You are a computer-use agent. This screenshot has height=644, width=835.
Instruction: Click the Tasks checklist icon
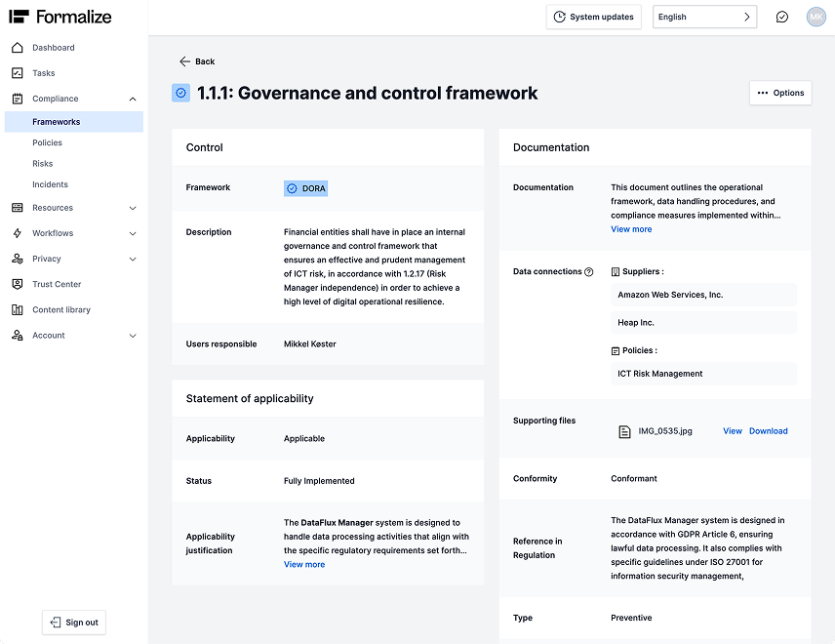(x=17, y=73)
